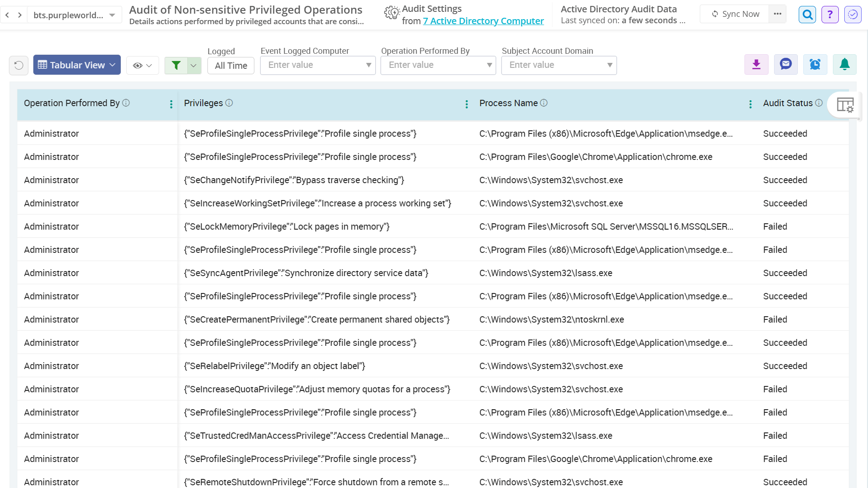
Task: Open the column settings table icon
Action: [845, 105]
